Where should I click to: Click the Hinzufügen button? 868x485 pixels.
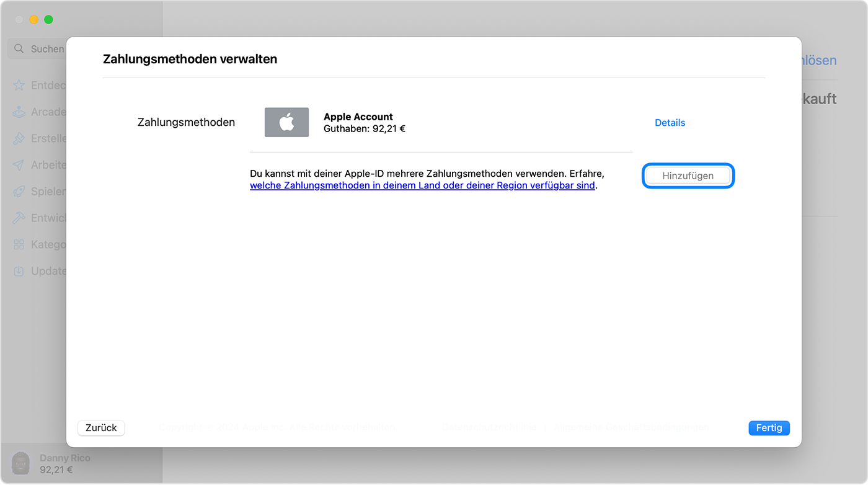688,176
